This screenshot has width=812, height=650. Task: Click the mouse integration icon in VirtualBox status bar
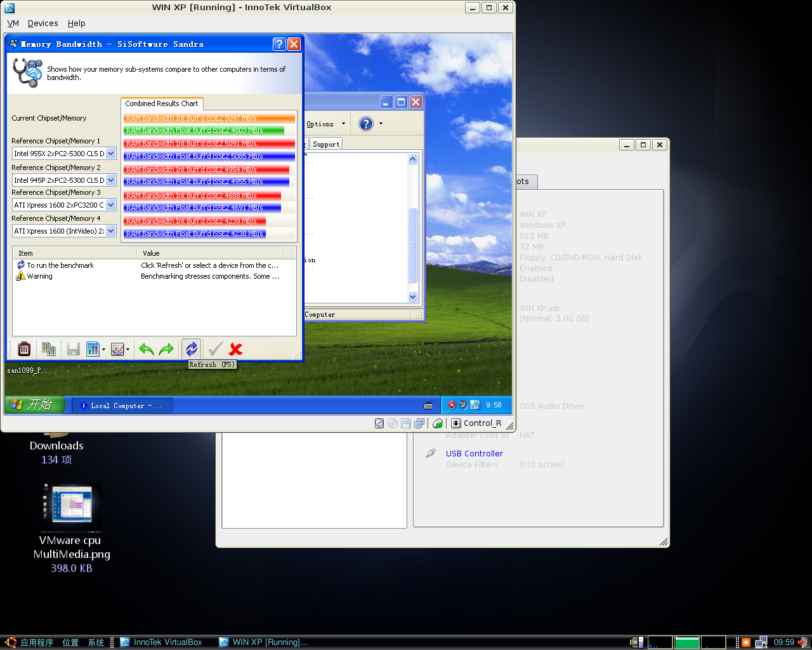point(438,423)
